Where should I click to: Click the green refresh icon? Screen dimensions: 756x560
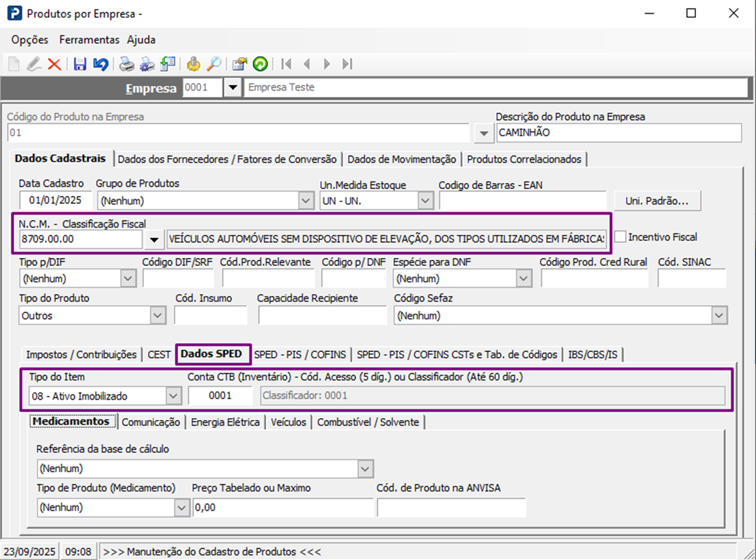click(260, 64)
